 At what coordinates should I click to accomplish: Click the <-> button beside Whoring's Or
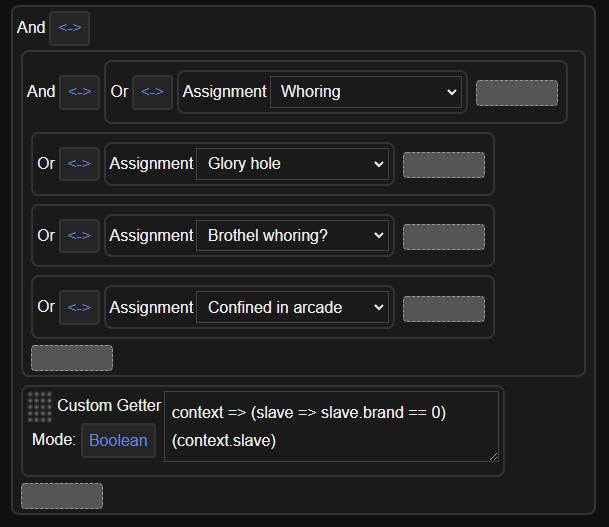[x=152, y=92]
